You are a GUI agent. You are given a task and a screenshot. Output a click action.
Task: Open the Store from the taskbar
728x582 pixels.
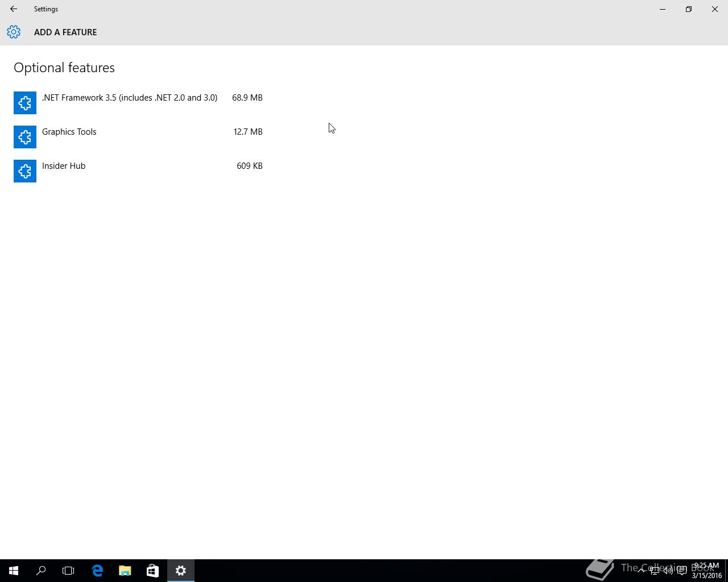152,571
